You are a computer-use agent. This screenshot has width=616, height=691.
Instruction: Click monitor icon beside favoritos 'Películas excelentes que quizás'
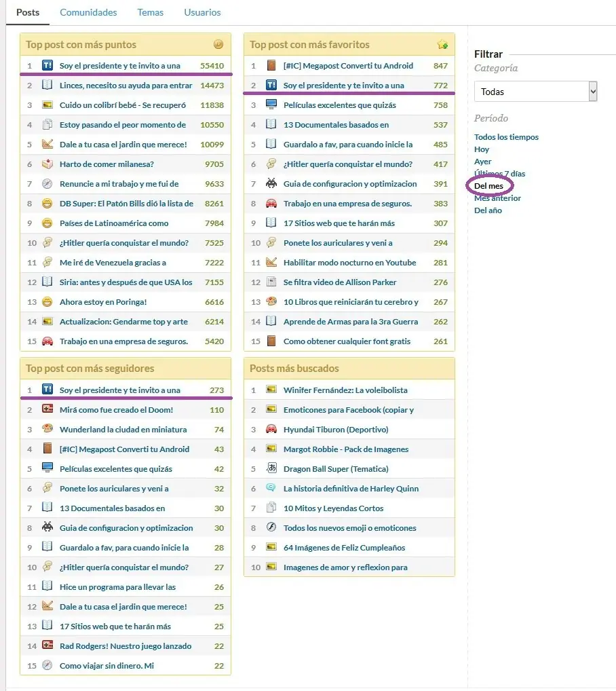point(271,105)
